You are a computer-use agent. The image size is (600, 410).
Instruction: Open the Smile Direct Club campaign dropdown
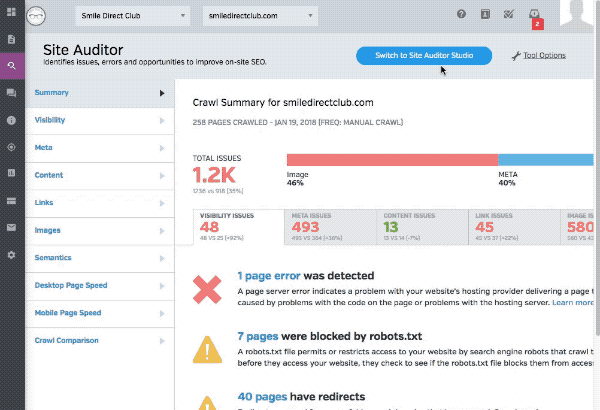(133, 16)
